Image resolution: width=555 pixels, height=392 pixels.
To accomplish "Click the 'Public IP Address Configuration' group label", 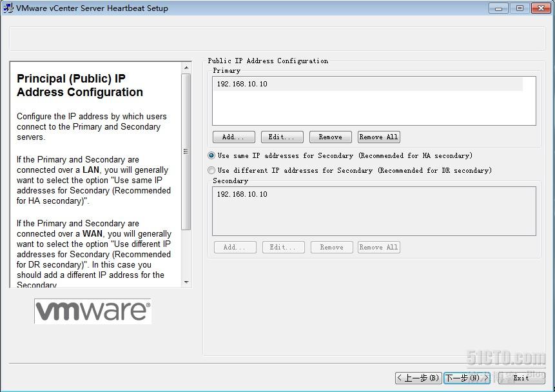I will pos(268,61).
